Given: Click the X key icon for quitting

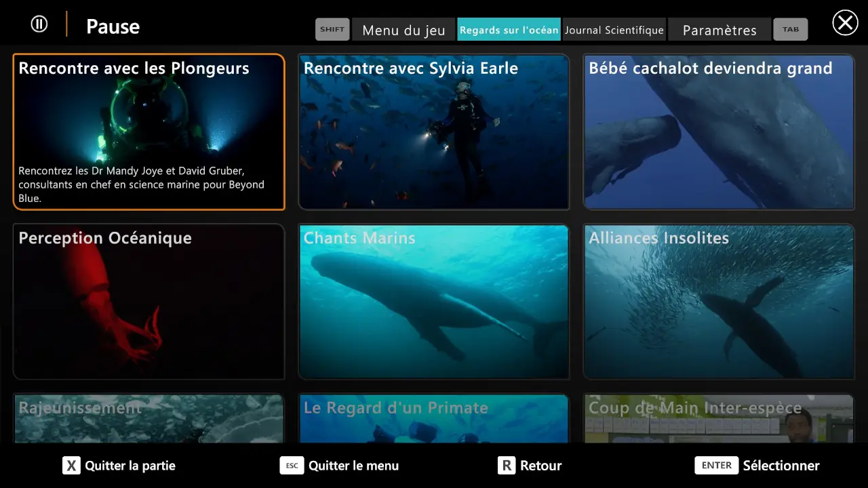Looking at the screenshot, I should point(71,465).
